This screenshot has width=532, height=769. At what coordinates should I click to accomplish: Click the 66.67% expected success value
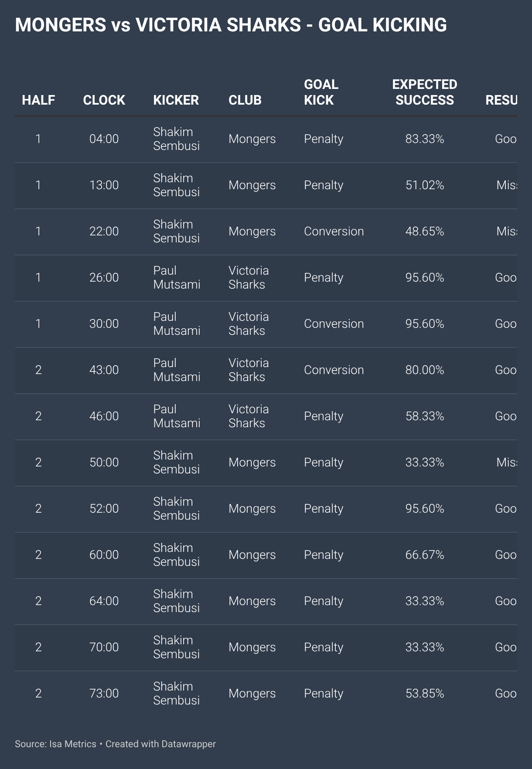425,555
